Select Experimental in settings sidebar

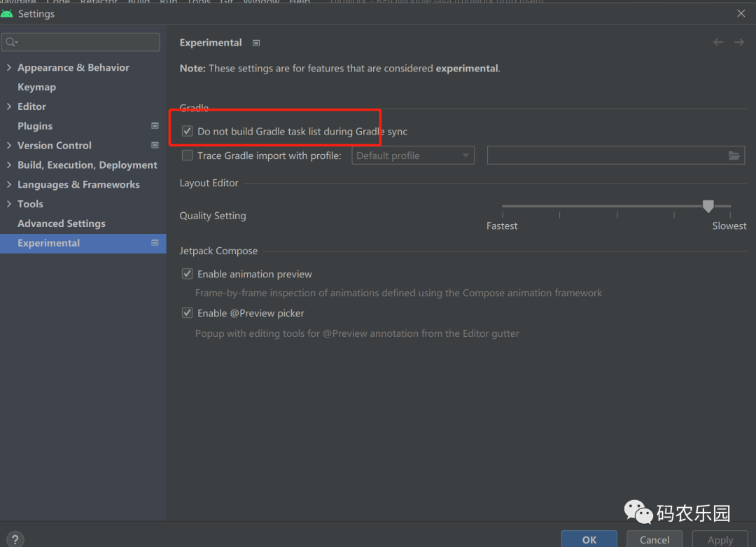83,243
